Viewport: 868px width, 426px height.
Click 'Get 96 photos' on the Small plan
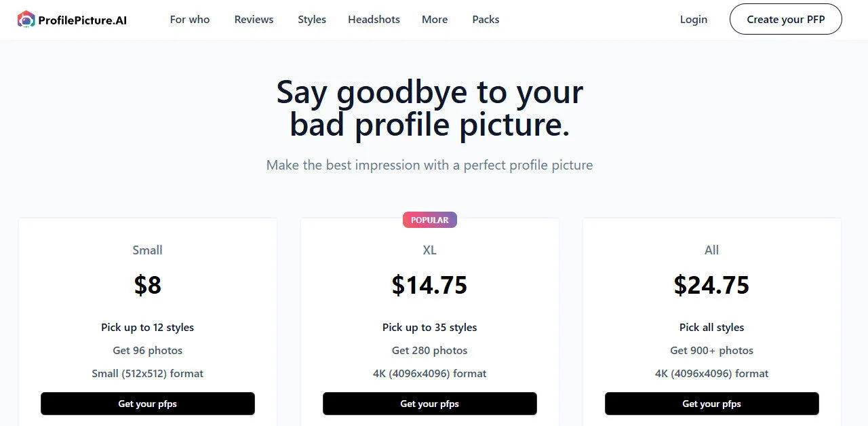[147, 350]
